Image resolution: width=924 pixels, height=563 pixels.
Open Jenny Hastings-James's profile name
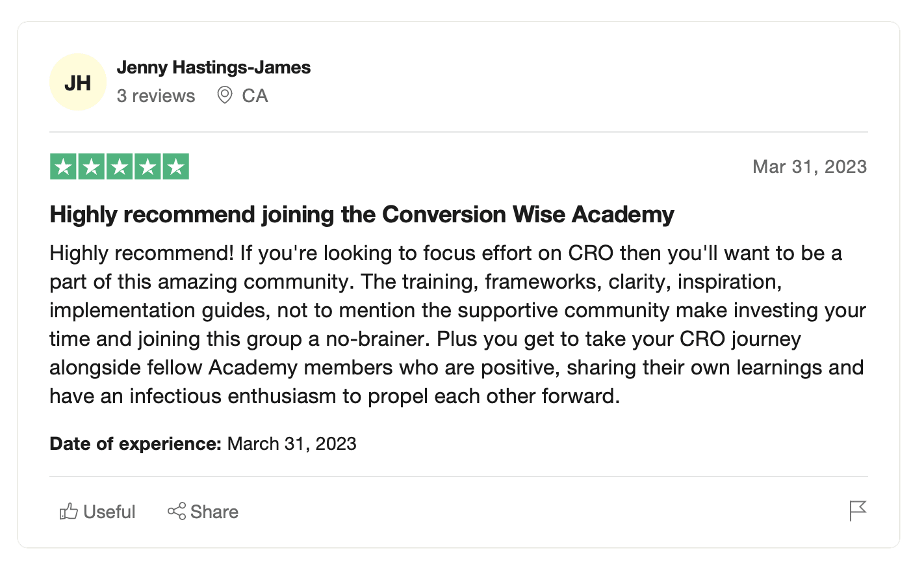pyautogui.click(x=214, y=68)
